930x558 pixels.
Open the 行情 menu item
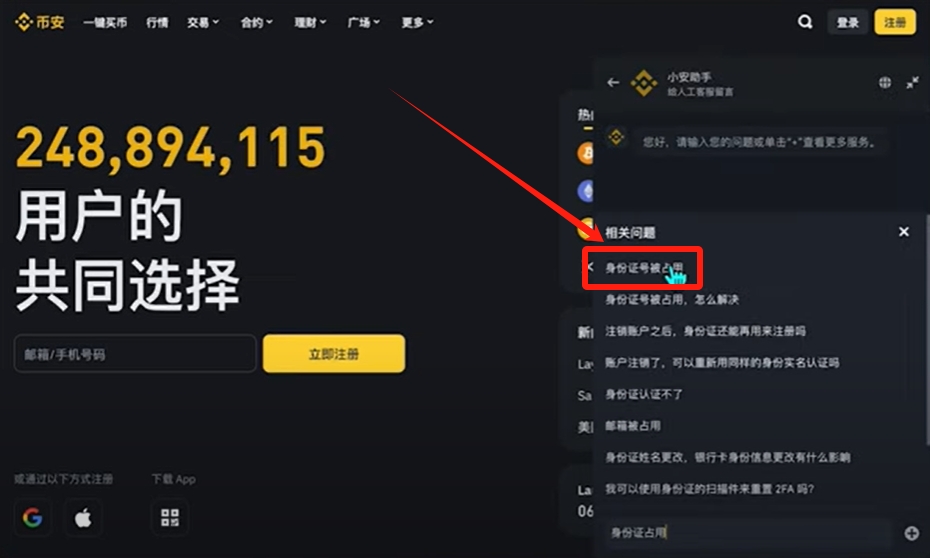click(x=157, y=23)
